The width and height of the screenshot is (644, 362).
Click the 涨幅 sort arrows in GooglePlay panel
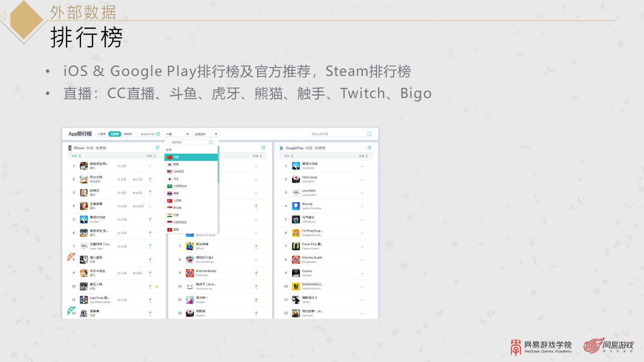(366, 156)
